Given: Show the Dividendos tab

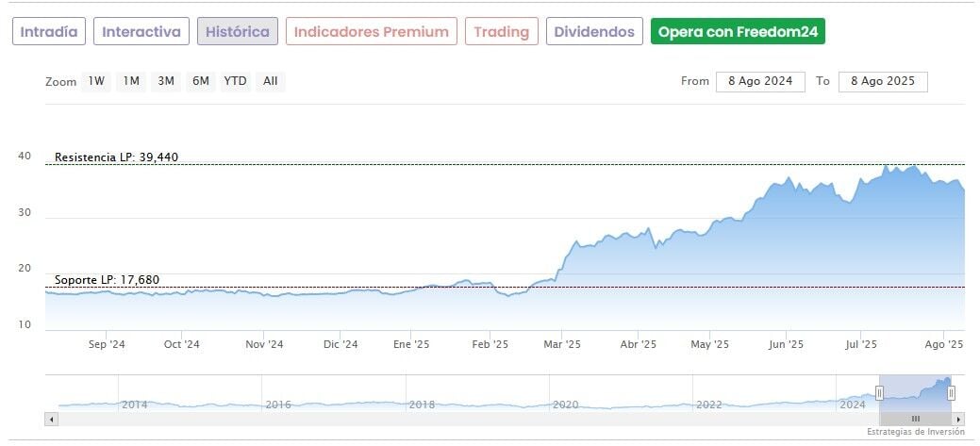Looking at the screenshot, I should [x=594, y=32].
